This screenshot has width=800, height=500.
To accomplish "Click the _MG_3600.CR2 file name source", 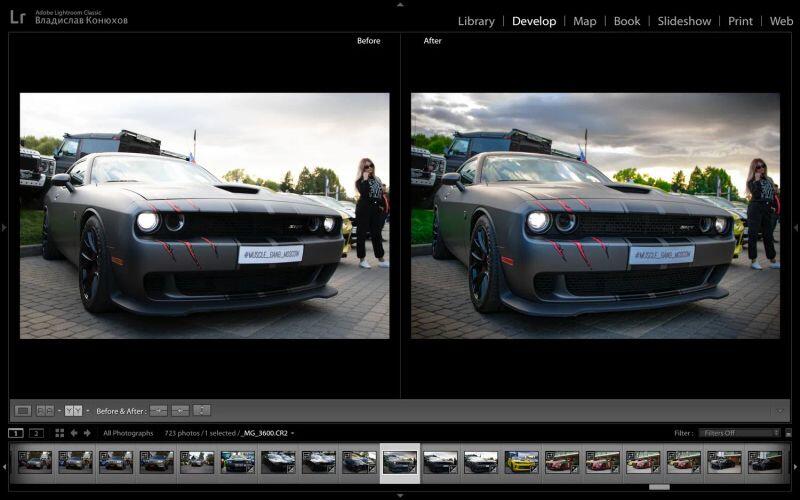I will [x=266, y=433].
